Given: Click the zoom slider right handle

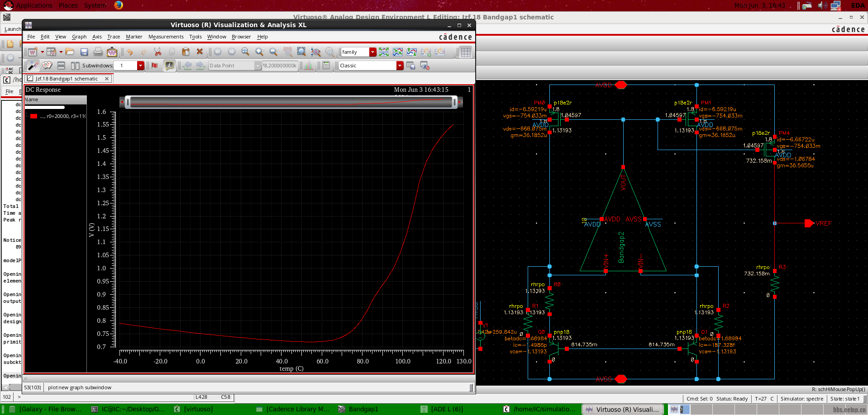Looking at the screenshot, I should (455, 103).
